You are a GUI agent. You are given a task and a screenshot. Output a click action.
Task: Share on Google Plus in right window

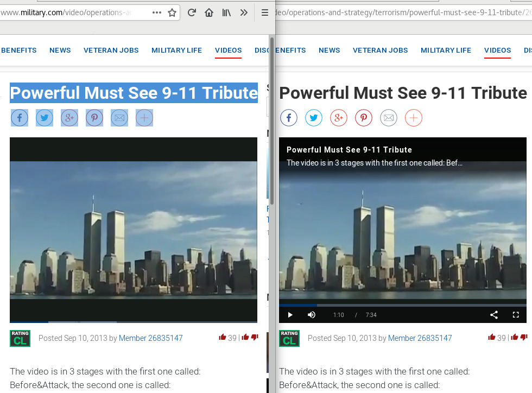pos(339,118)
